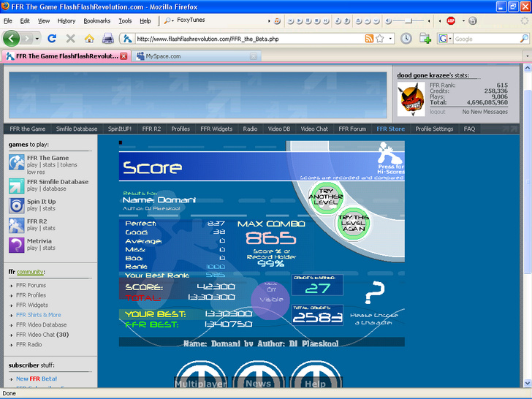
Task: Choose a search engine from the Google dropdown
Action: point(450,39)
